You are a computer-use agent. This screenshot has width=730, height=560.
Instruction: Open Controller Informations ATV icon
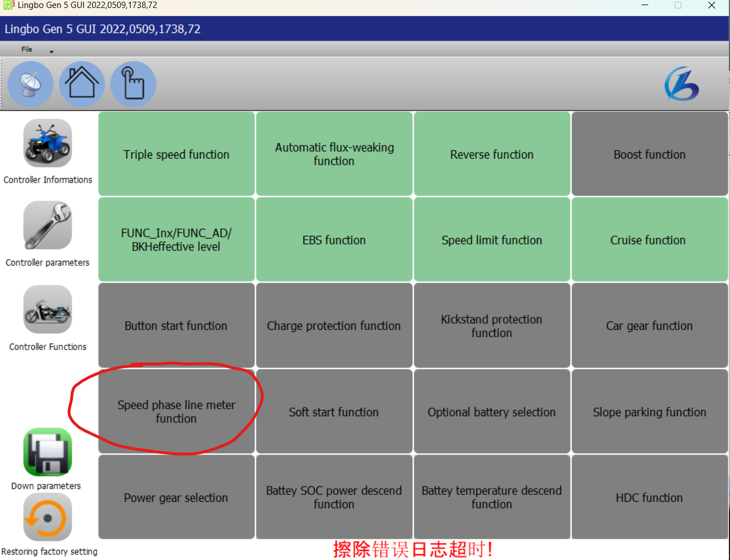(47, 143)
